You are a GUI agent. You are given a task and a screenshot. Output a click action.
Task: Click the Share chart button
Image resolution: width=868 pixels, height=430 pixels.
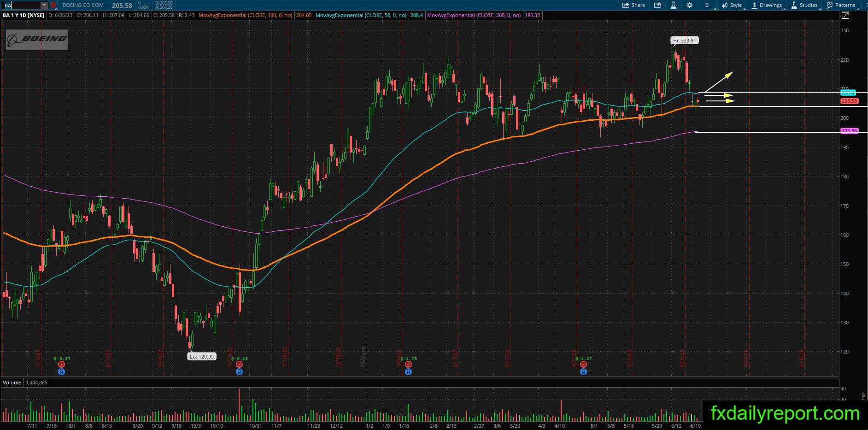click(633, 5)
